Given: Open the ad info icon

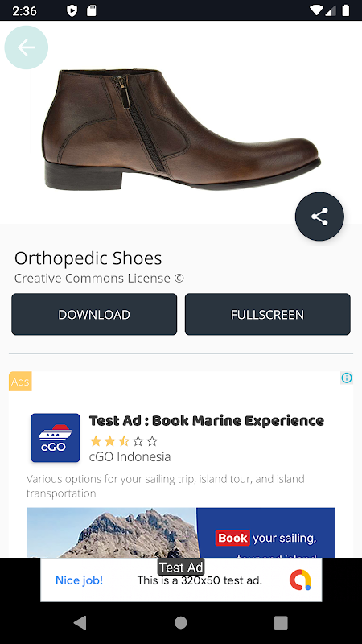Looking at the screenshot, I should click(347, 378).
